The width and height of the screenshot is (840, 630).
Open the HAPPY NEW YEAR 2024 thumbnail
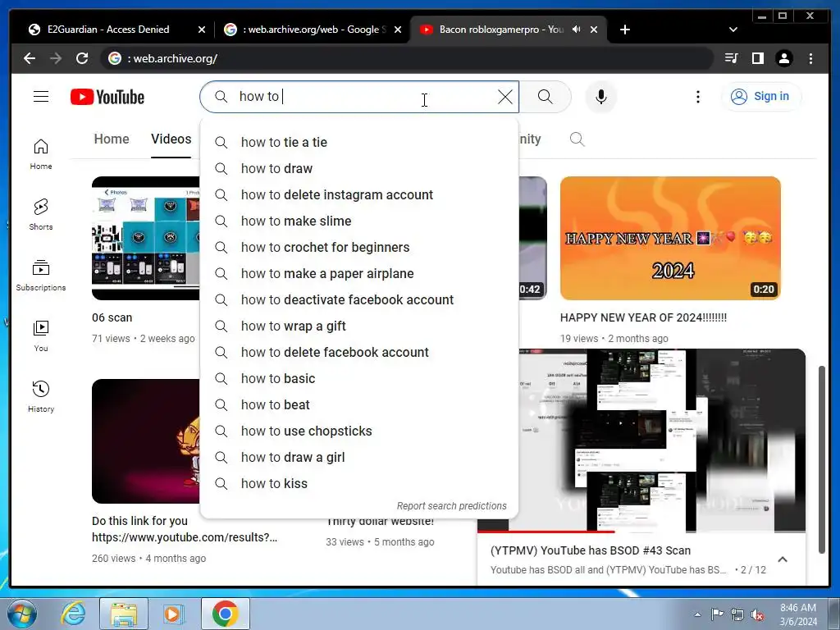pos(670,238)
